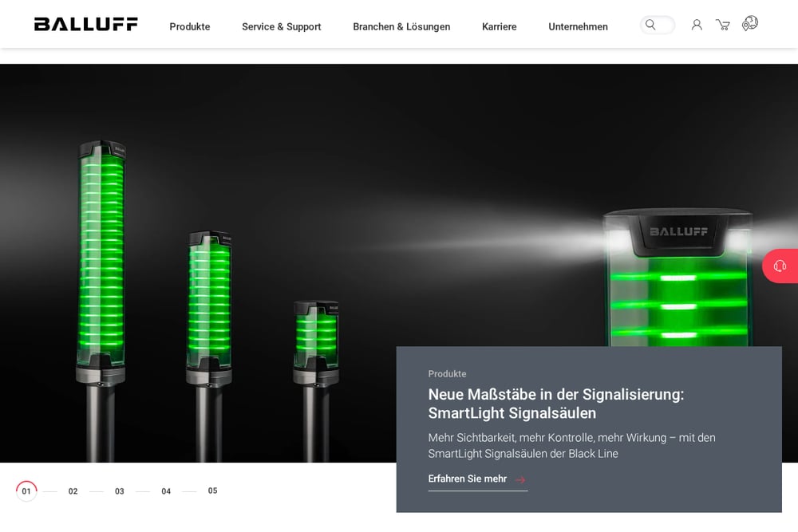Image resolution: width=798 pixels, height=532 pixels.
Task: Open the red headset contact button
Action: click(780, 266)
